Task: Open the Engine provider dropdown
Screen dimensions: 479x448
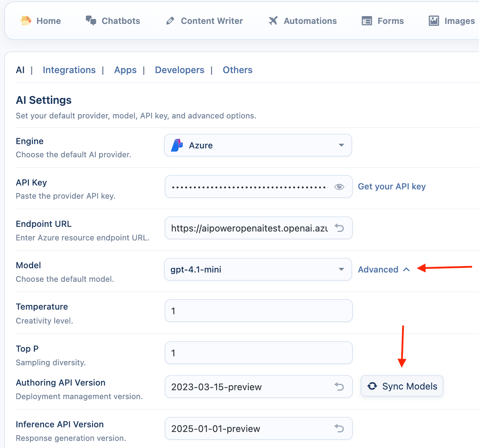Action: click(258, 145)
